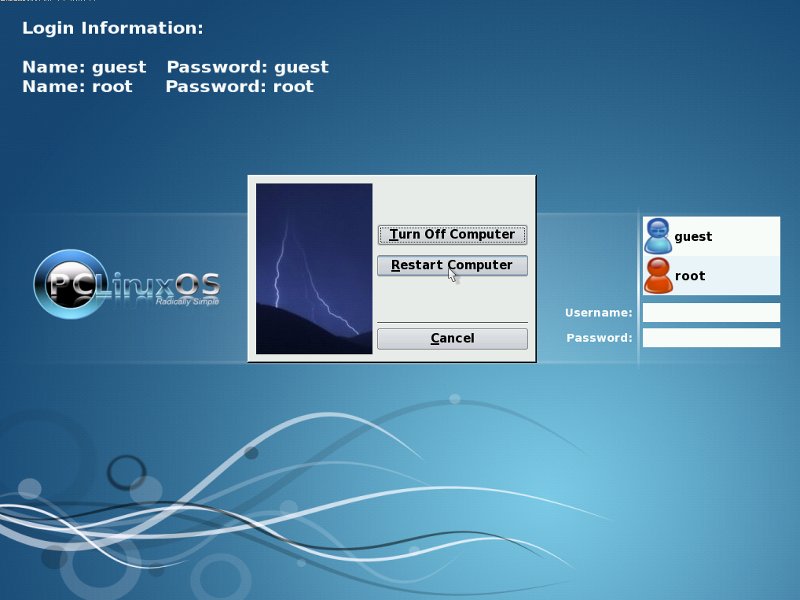Click the "Name: root" text at top
Image resolution: width=800 pixels, height=600 pixels.
point(77,86)
